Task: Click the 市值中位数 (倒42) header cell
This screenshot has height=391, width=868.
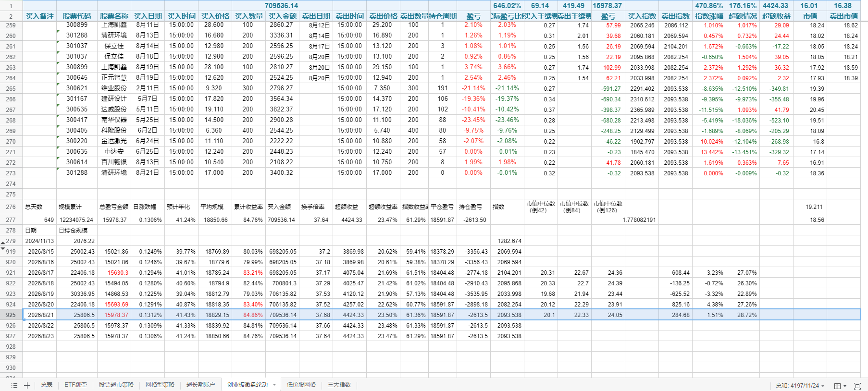Action: tap(541, 207)
